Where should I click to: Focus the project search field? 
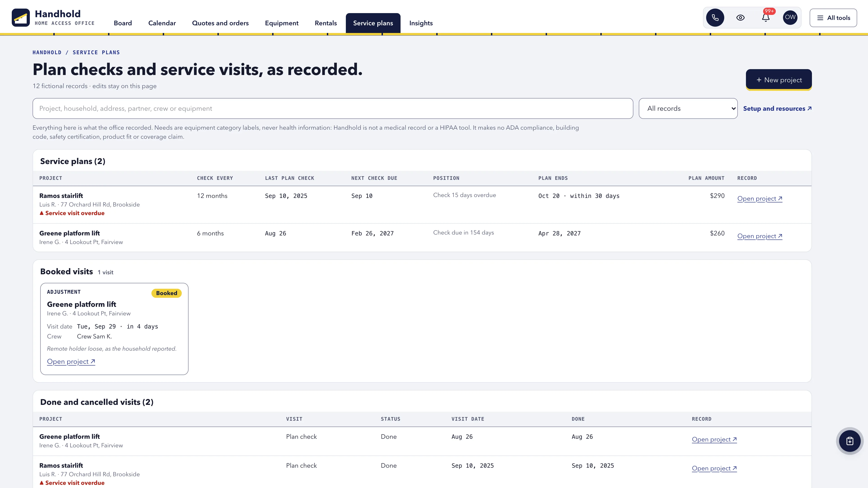[x=333, y=108]
